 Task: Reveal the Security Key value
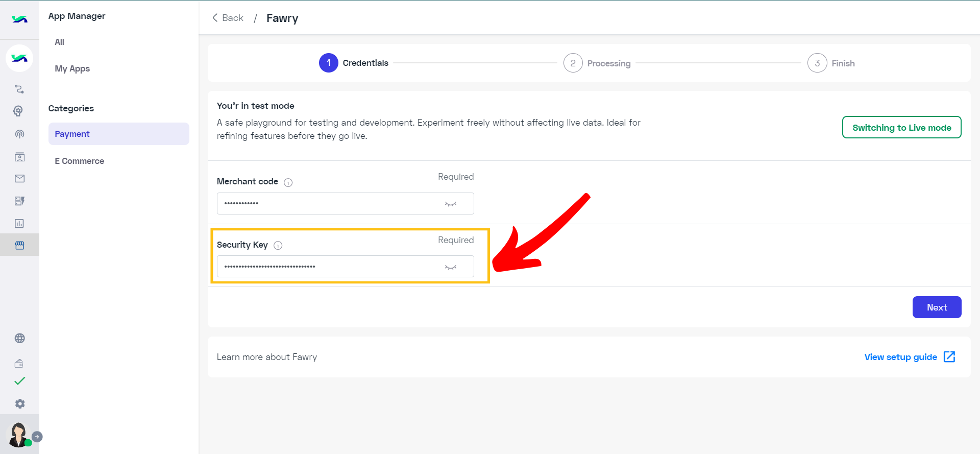[450, 267]
